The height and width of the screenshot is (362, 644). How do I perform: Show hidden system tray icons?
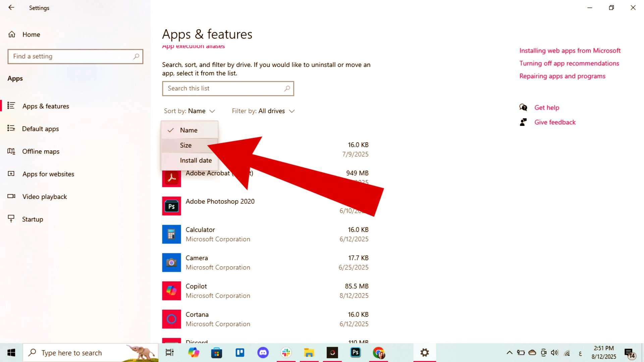509,353
